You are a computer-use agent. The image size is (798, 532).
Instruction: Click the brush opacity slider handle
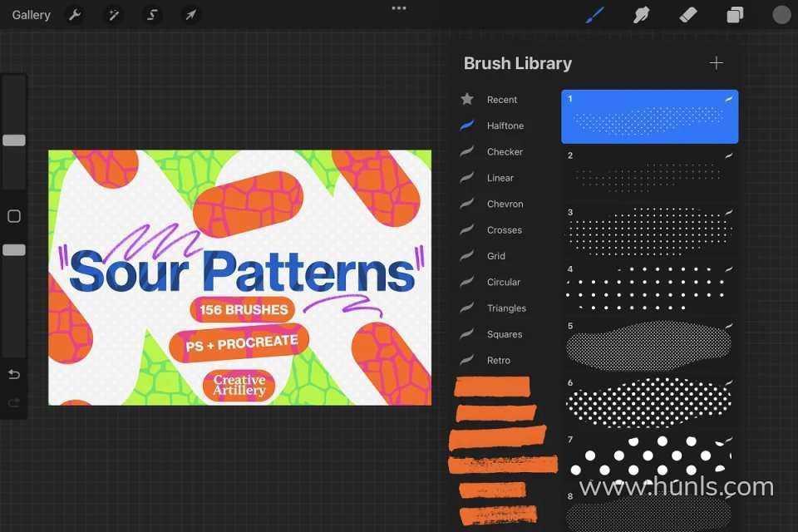pos(14,250)
